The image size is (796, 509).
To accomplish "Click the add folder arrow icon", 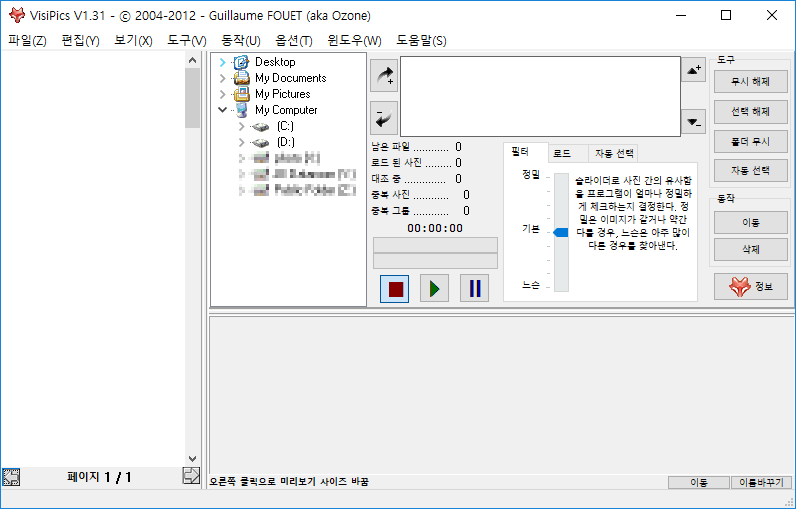I will click(384, 76).
